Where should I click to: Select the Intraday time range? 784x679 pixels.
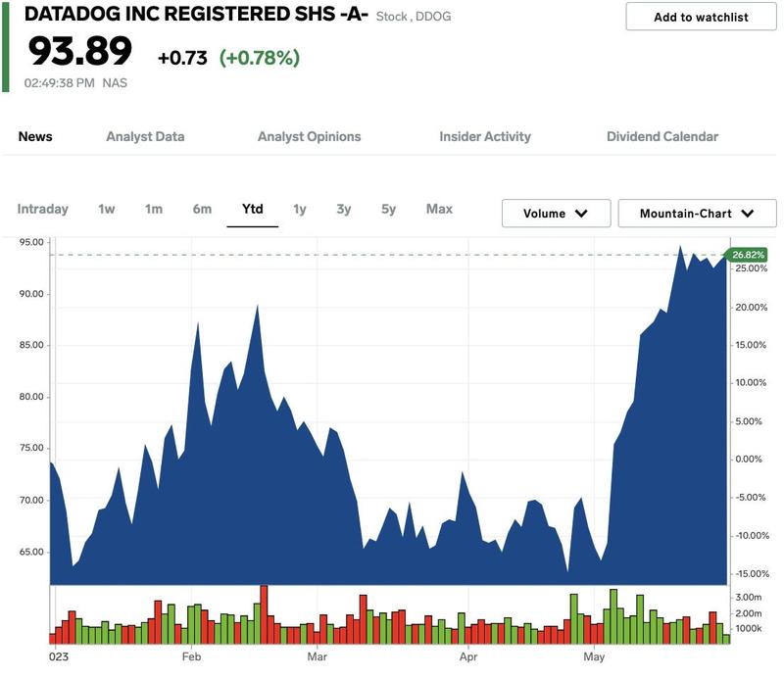click(x=42, y=209)
